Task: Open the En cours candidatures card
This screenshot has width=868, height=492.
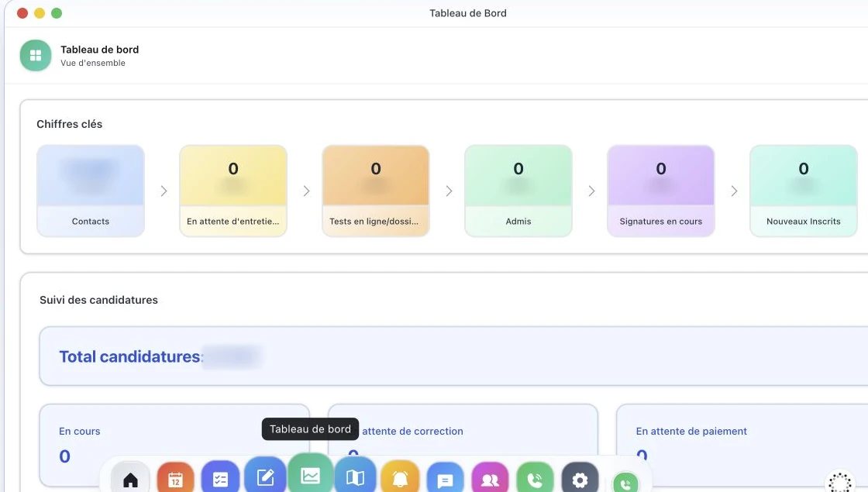Action: point(174,446)
